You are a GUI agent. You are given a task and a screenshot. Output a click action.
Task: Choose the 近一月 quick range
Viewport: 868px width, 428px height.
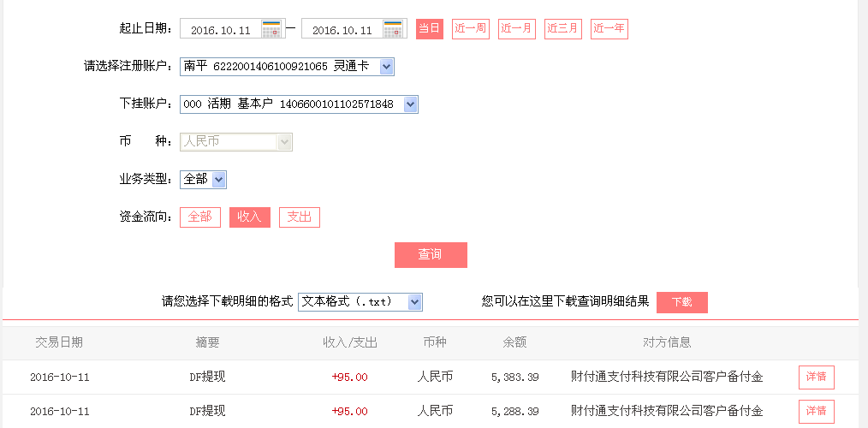(x=516, y=28)
